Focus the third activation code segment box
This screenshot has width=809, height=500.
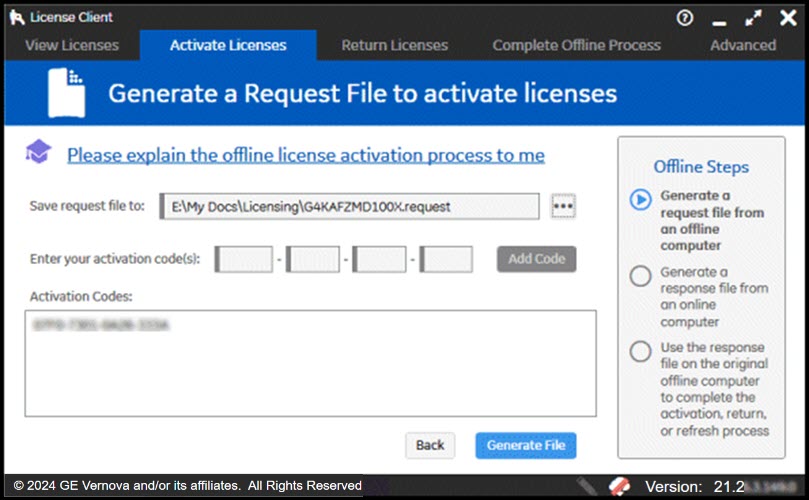[379, 259]
